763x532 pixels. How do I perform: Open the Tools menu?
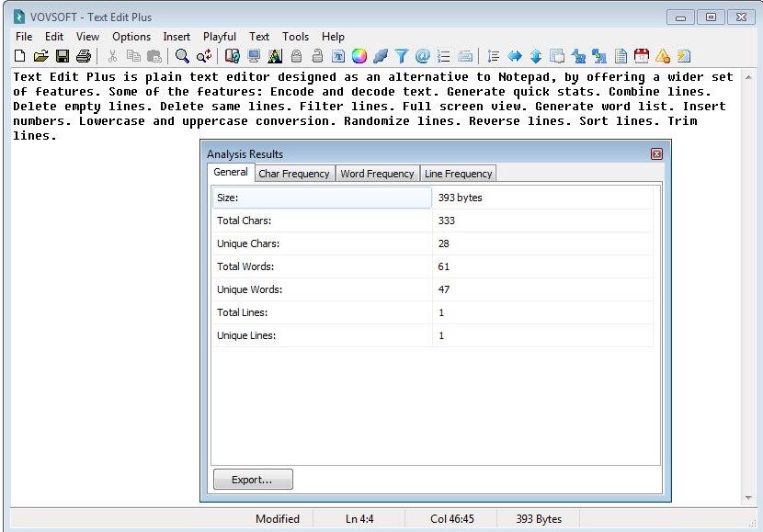[295, 37]
